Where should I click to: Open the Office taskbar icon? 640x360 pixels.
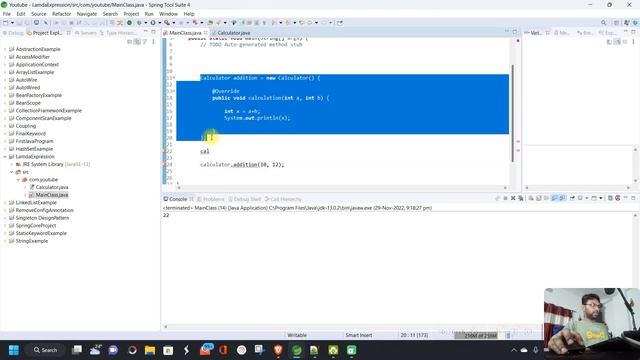coord(223,350)
